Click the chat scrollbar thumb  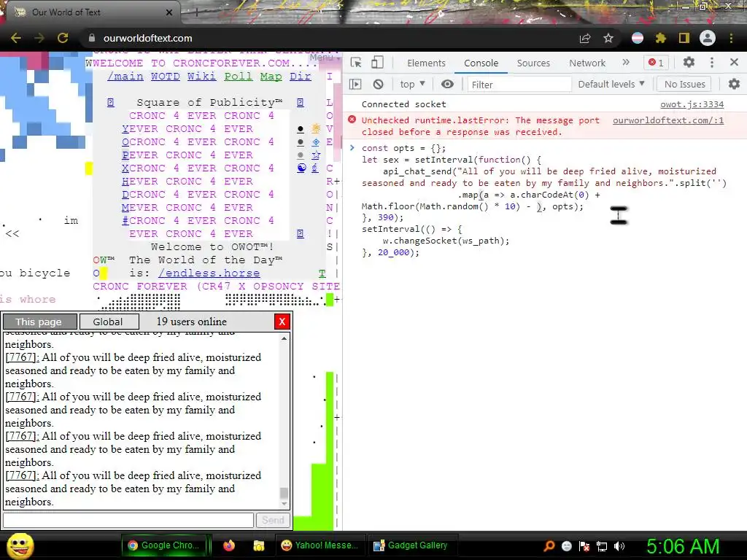coord(284,492)
